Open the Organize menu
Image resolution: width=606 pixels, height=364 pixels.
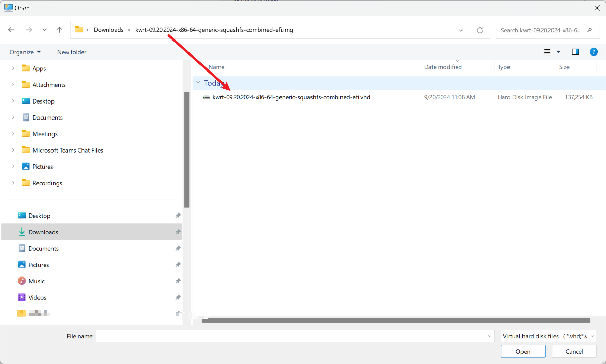pyautogui.click(x=25, y=52)
